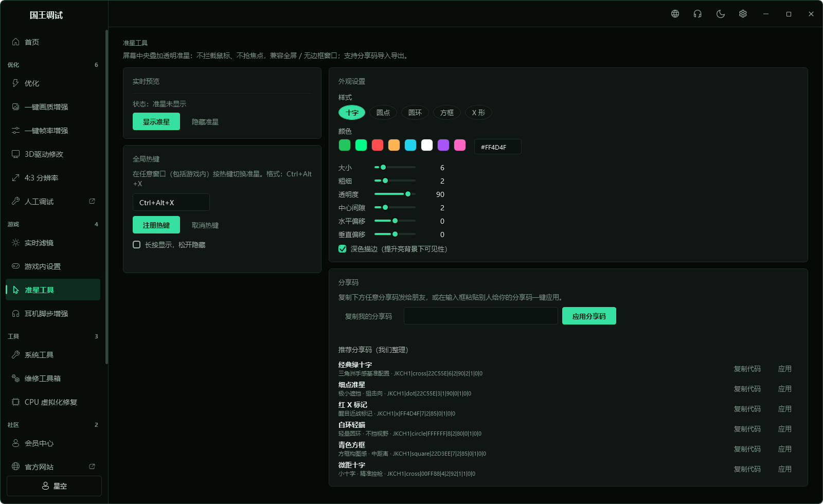Open the language globe icon

675,14
